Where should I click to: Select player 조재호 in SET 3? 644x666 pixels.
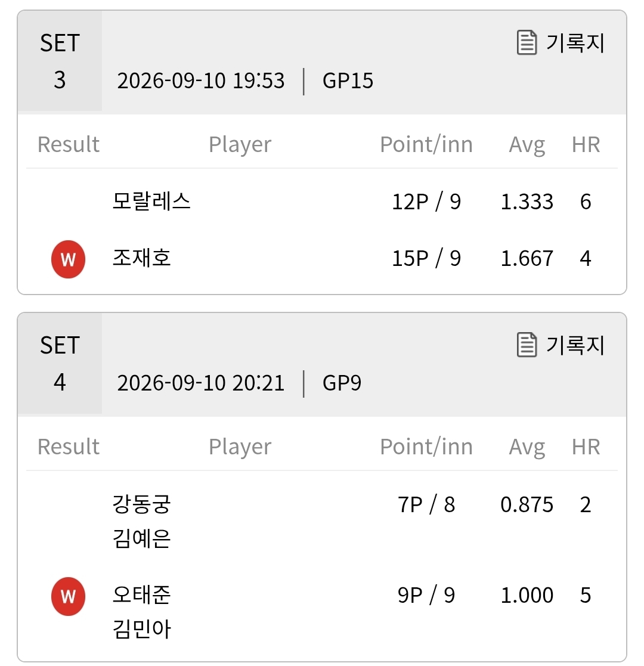click(x=141, y=258)
